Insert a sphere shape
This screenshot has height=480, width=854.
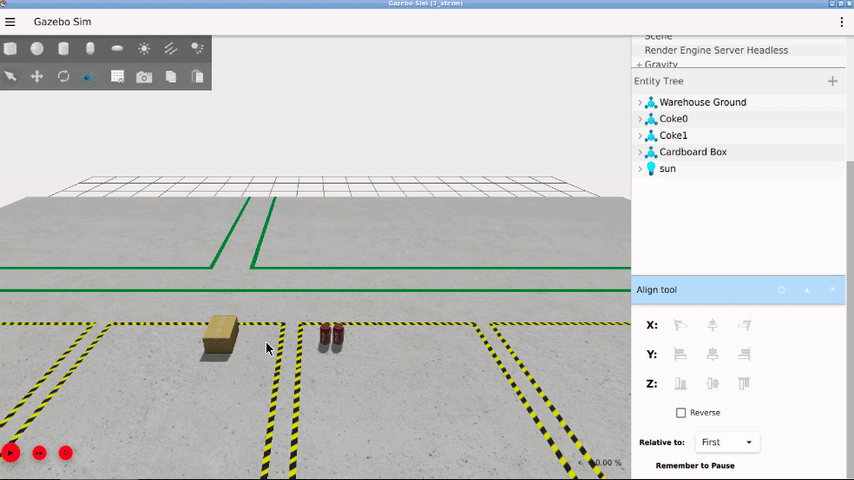37,48
